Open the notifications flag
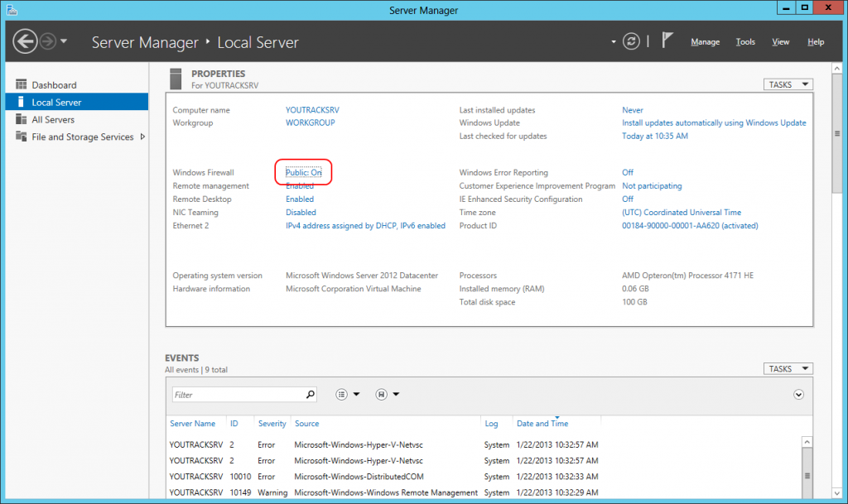Screen dimensions: 848x504 click(667, 41)
